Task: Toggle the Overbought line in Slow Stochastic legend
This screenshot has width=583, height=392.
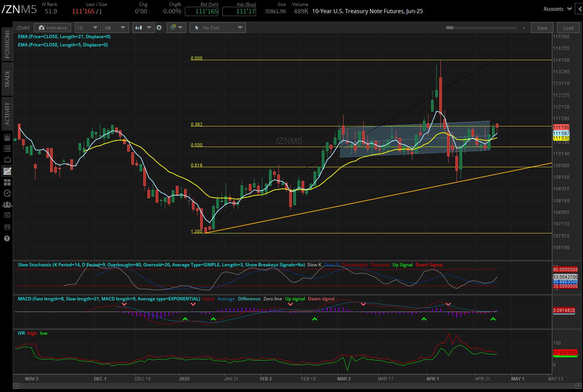Action: click(x=354, y=264)
